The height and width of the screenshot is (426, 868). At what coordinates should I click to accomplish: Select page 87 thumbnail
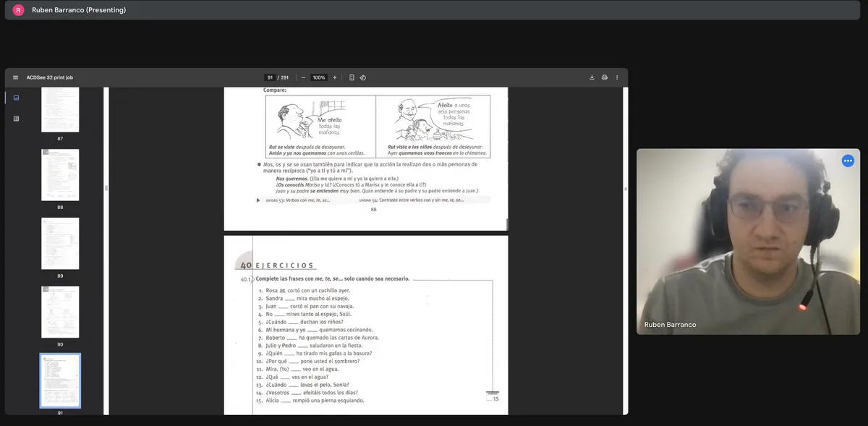[60, 109]
